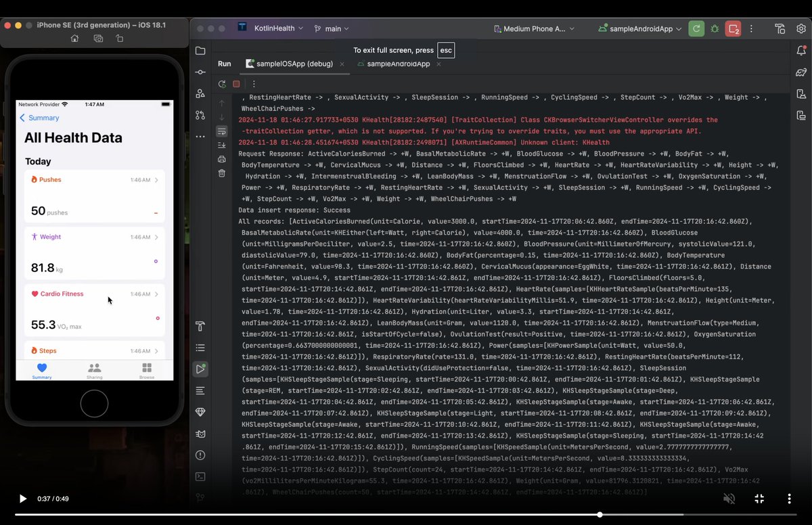Open the Medium Phone device selector
812x525 pixels.
tap(535, 28)
